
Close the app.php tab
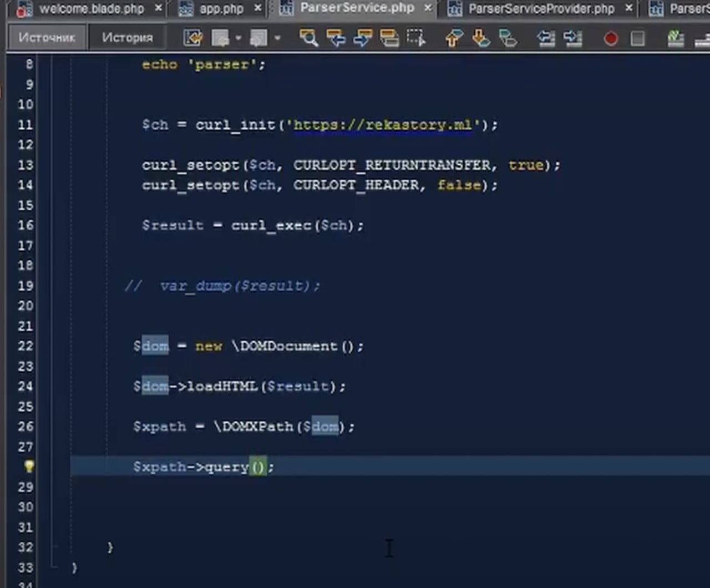[x=257, y=8]
